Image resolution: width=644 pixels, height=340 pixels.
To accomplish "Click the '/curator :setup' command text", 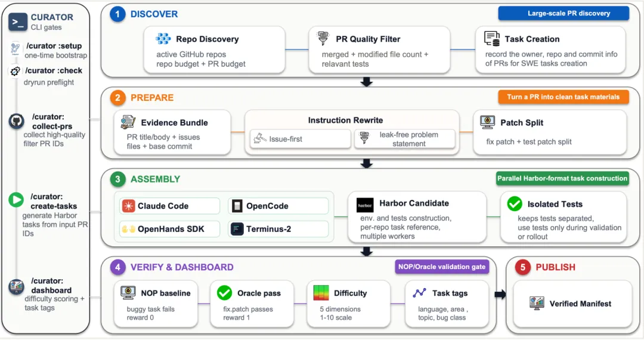I will coord(54,46).
